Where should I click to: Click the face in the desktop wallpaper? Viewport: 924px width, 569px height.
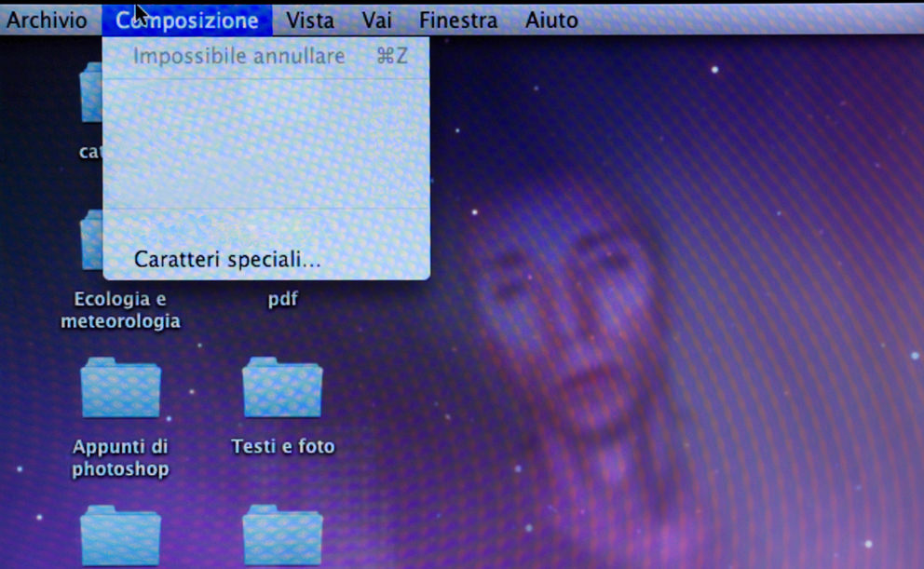(568, 326)
